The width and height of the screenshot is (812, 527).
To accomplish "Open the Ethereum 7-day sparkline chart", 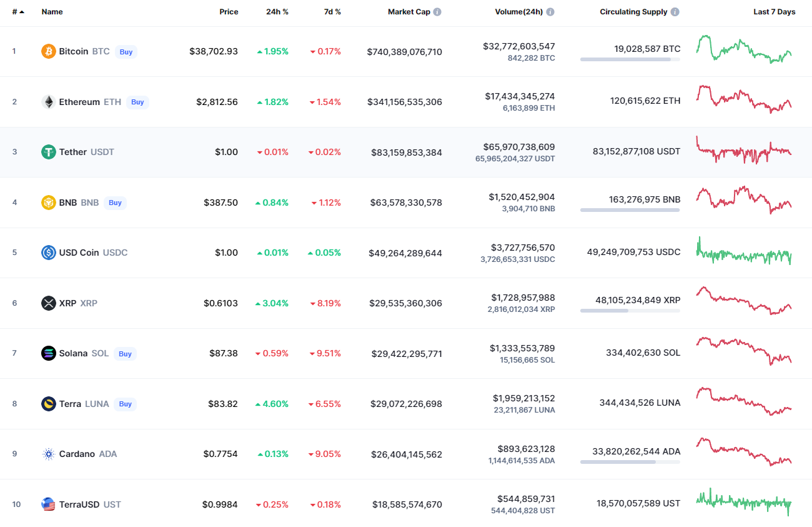I will coord(744,99).
